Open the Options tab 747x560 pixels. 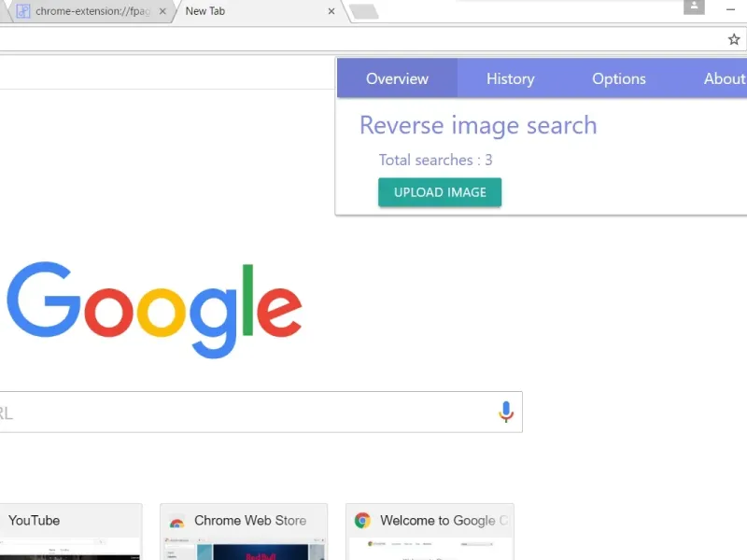pyautogui.click(x=619, y=78)
